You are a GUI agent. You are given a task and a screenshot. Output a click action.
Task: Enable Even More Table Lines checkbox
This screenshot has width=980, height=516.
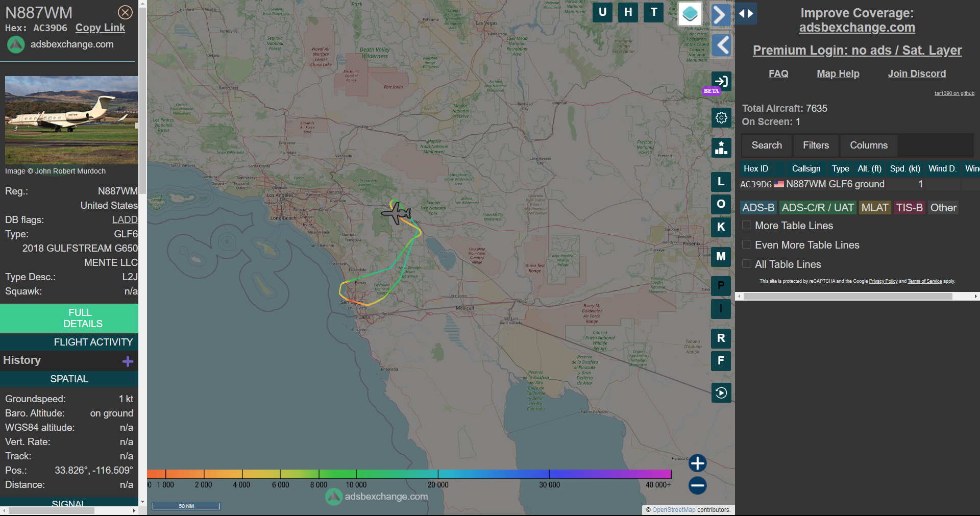[x=746, y=244]
